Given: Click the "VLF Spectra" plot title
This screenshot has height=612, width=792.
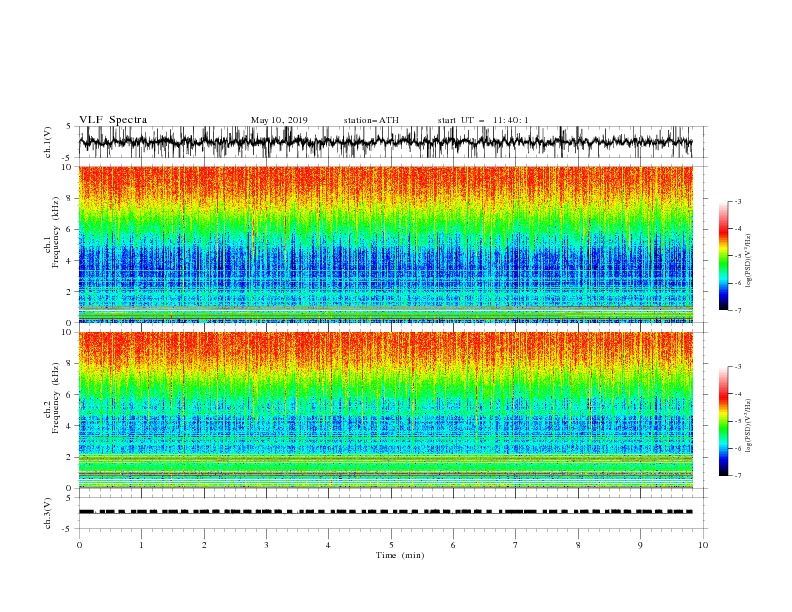Looking at the screenshot, I should (113, 120).
